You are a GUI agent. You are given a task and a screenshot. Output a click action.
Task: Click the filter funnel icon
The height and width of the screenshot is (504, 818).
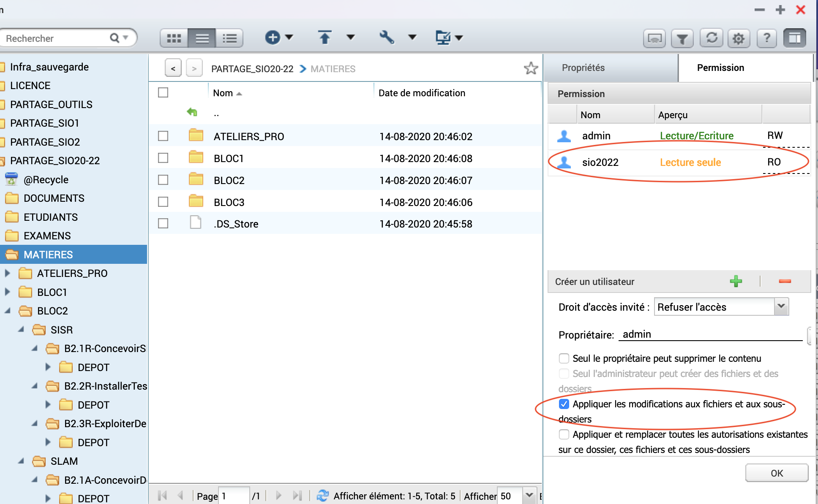tap(682, 39)
